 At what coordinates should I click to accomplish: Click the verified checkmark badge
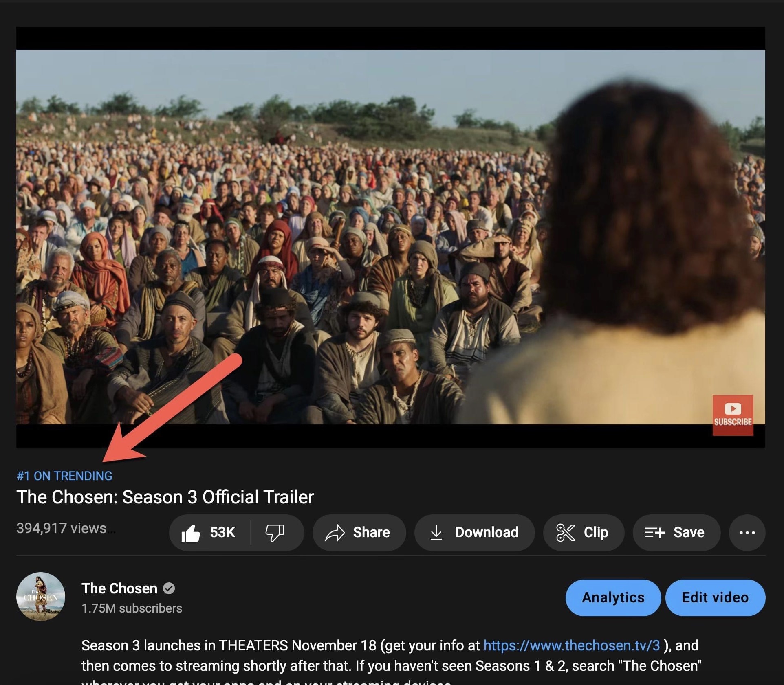(x=169, y=588)
